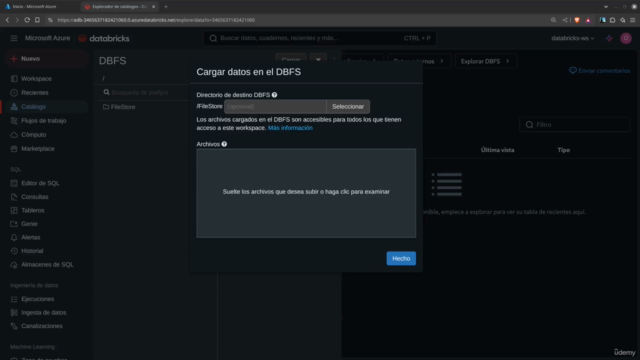Screen dimensions: 640x360
Task: Open Marketplace in the sidebar
Action: point(38,149)
